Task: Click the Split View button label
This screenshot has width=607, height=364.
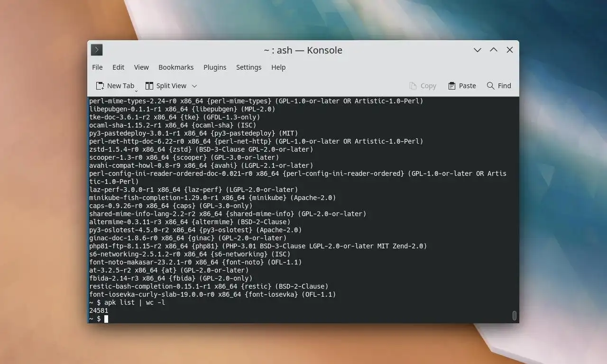Action: [x=171, y=86]
